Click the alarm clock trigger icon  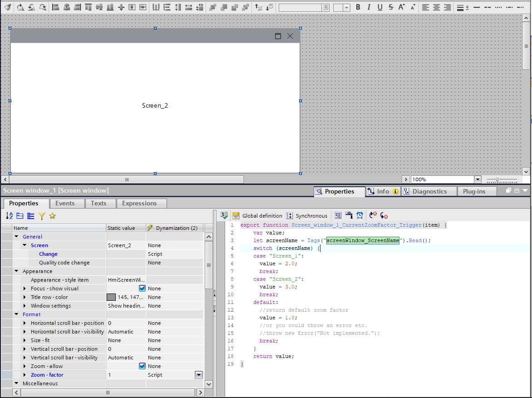(x=360, y=216)
